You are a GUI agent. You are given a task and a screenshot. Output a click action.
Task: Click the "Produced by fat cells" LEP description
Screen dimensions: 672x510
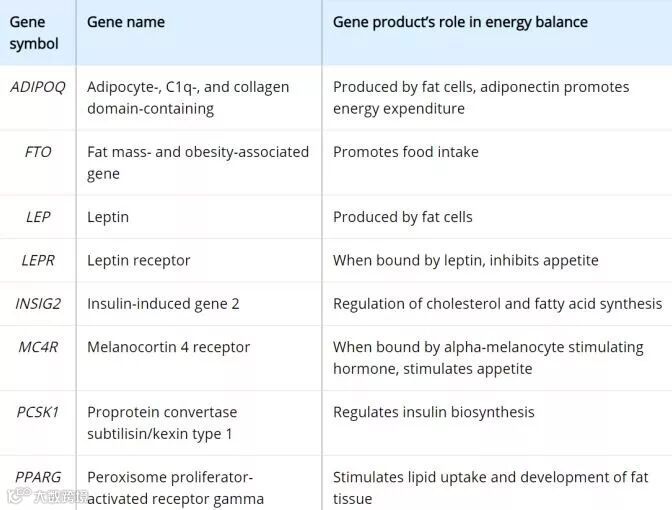[x=403, y=217]
